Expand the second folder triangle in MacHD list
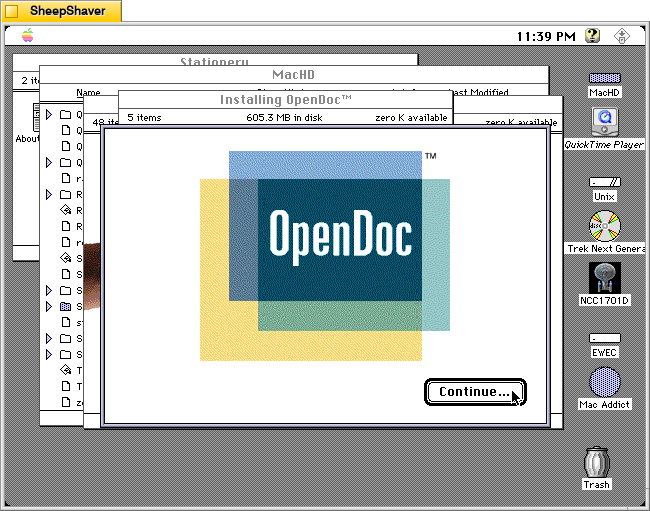Viewport: 650px width, 511px height. pyautogui.click(x=49, y=162)
